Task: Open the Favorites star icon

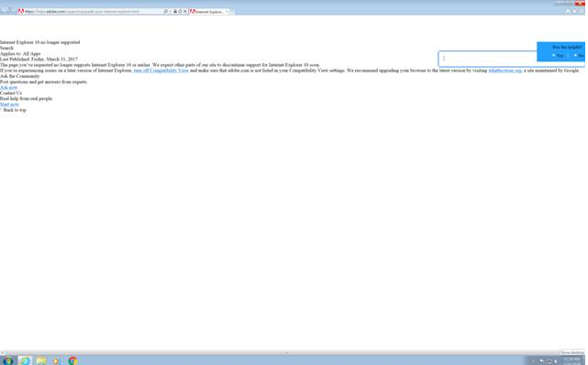Action: [574, 11]
